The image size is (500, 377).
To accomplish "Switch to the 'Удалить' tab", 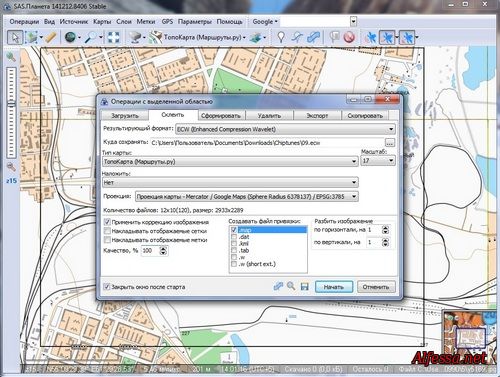I will coord(269,116).
